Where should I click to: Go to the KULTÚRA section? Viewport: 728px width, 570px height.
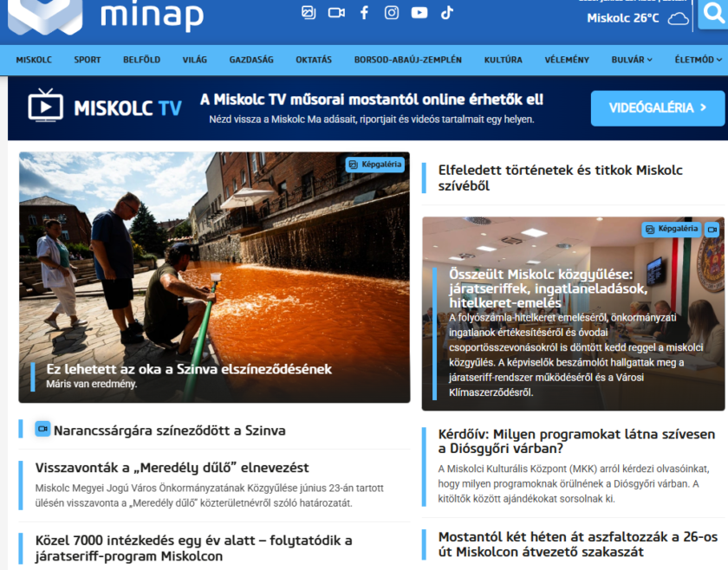pyautogui.click(x=504, y=60)
